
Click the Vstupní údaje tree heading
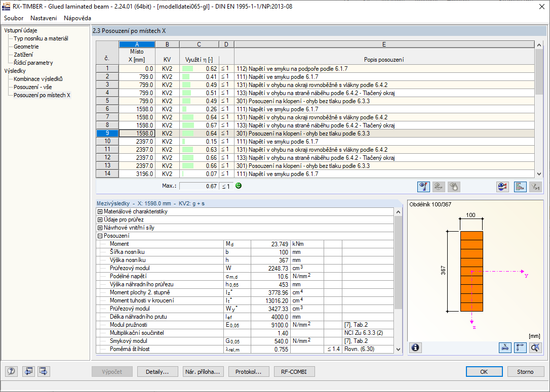21,30
